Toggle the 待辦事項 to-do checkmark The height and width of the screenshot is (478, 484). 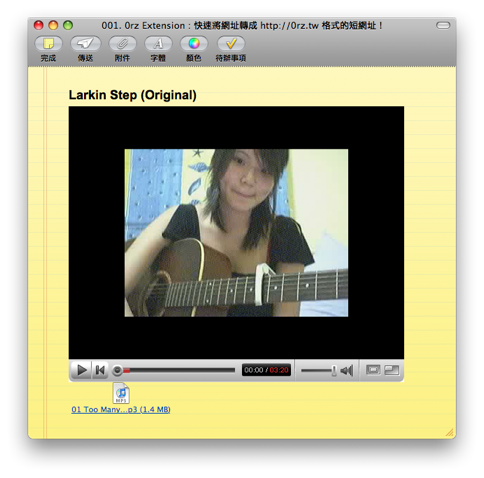click(231, 44)
